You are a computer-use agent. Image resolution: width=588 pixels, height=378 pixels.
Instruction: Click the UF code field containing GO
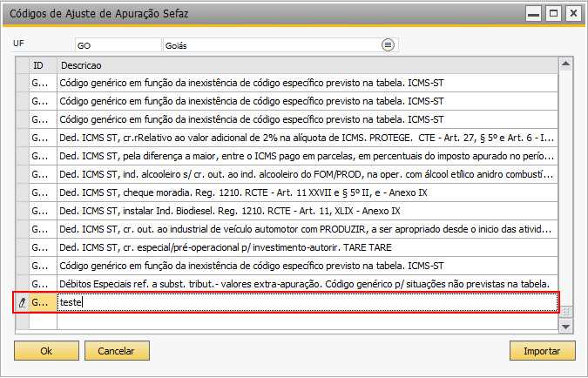pos(118,45)
